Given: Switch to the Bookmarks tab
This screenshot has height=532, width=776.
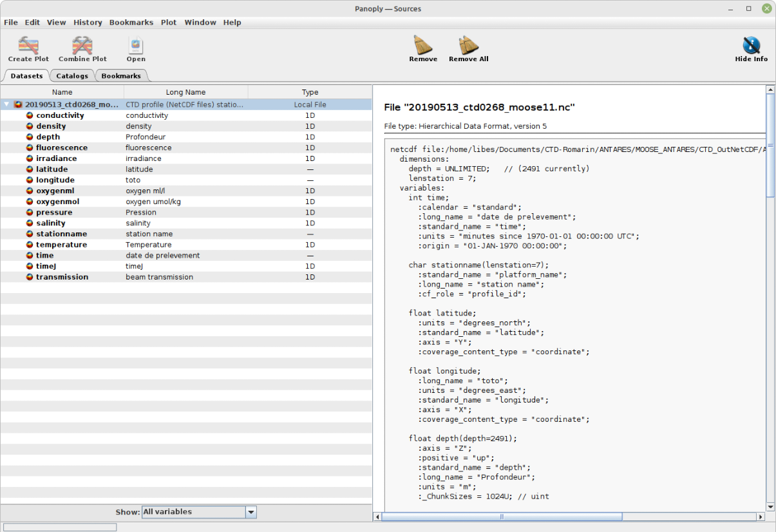Looking at the screenshot, I should tap(121, 76).
